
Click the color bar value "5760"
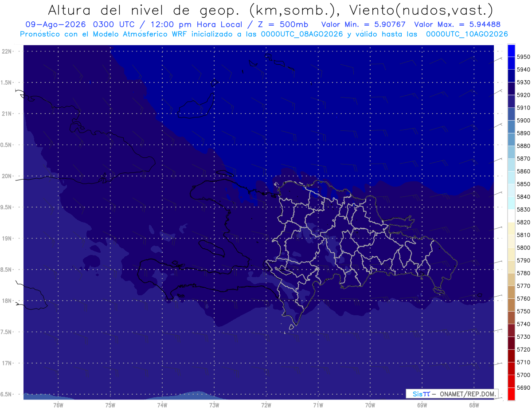coord(523,299)
